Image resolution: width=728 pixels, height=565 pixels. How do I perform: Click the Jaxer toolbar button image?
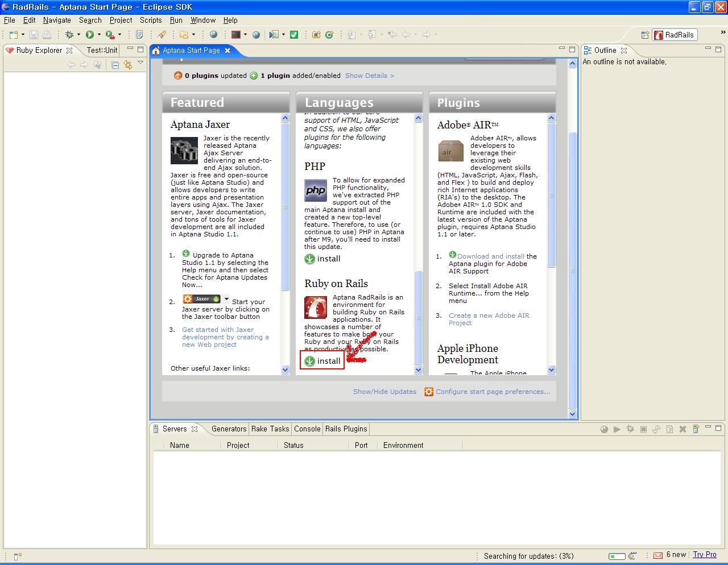tap(202, 299)
